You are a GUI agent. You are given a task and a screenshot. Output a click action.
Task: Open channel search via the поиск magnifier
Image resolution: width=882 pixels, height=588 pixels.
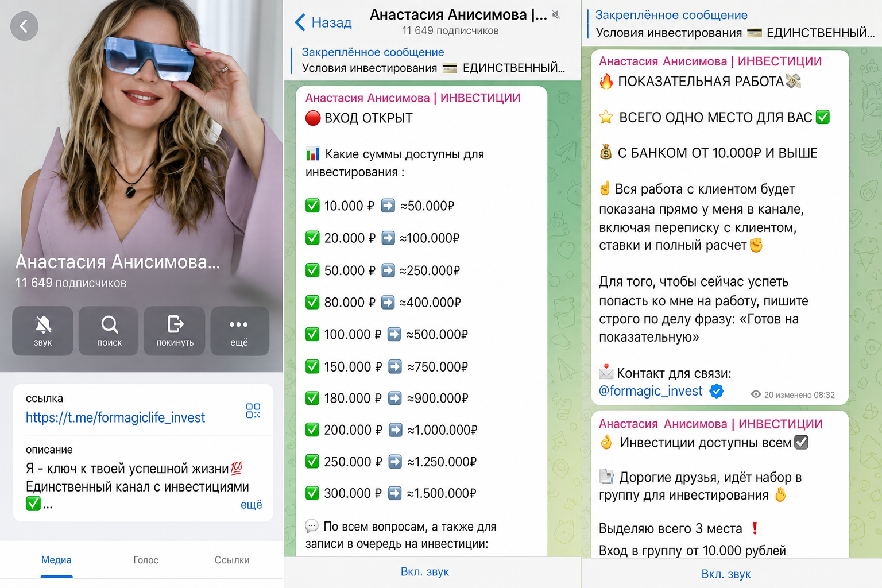pos(109,331)
